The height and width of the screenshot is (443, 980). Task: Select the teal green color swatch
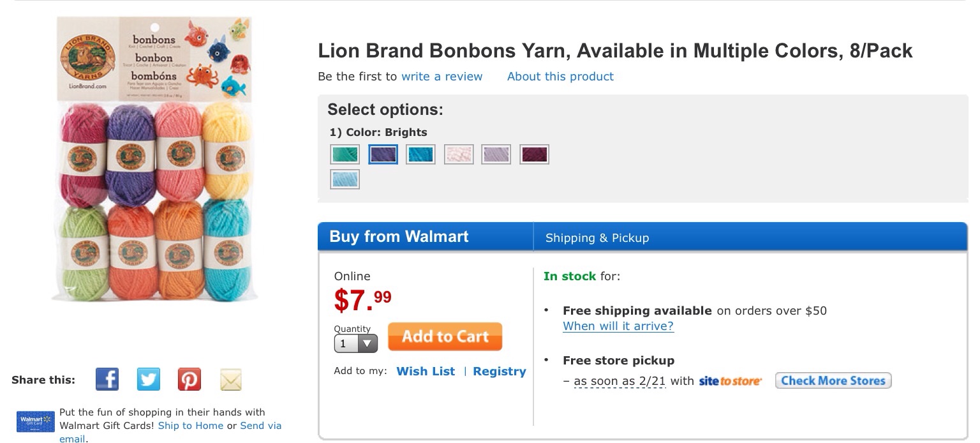[345, 154]
